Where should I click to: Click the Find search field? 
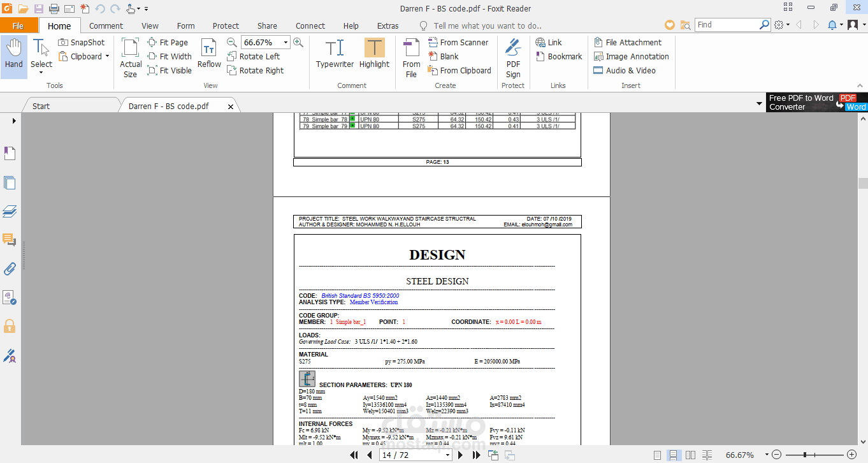click(726, 24)
